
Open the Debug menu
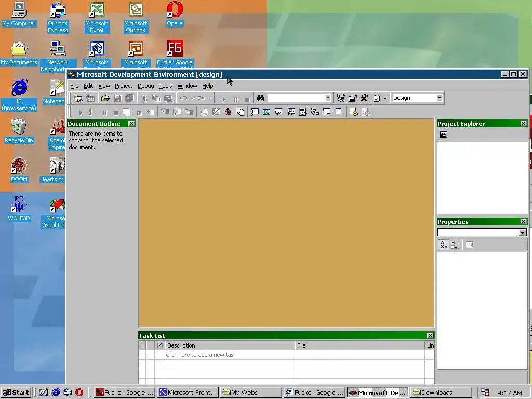tap(146, 86)
